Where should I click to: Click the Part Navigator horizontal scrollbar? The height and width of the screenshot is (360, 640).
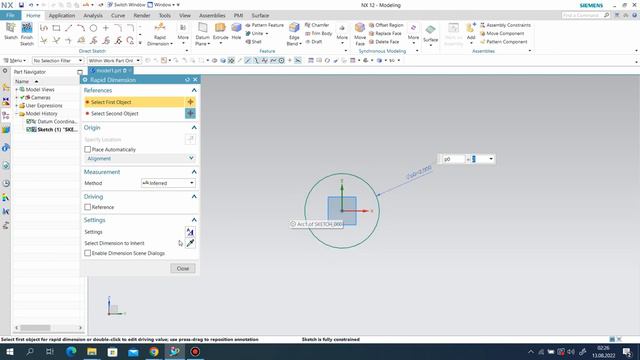(48, 328)
